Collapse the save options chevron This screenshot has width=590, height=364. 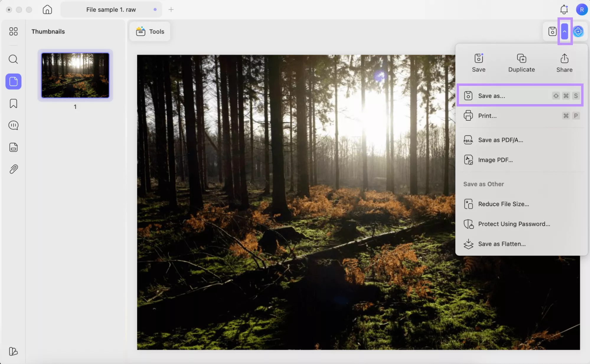pos(565,31)
